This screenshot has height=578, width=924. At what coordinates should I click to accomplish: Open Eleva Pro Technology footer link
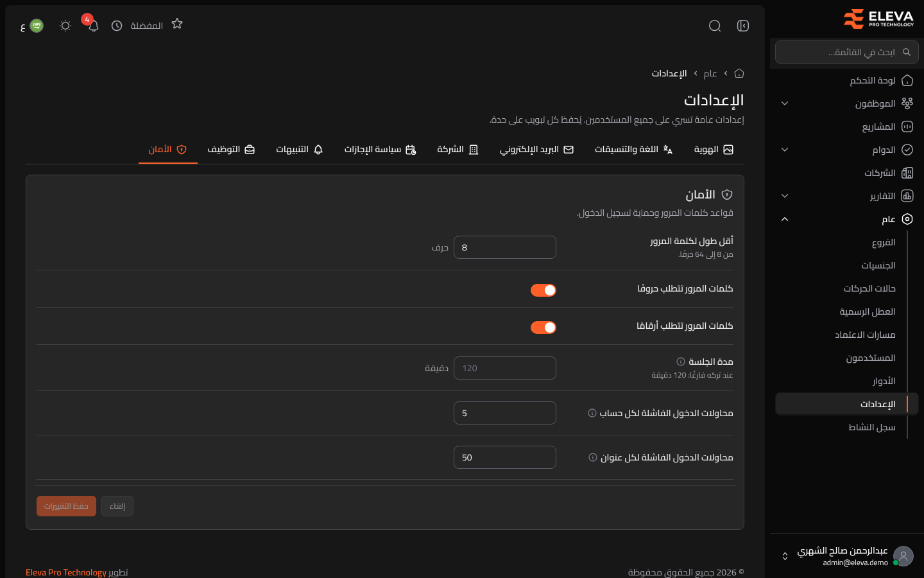point(66,572)
